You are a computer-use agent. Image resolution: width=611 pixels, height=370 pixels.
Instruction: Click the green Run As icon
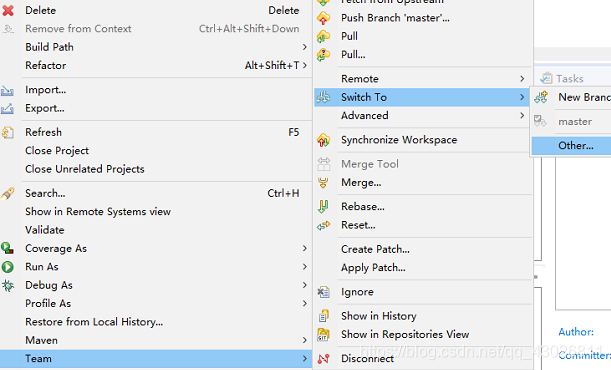coord(7,267)
